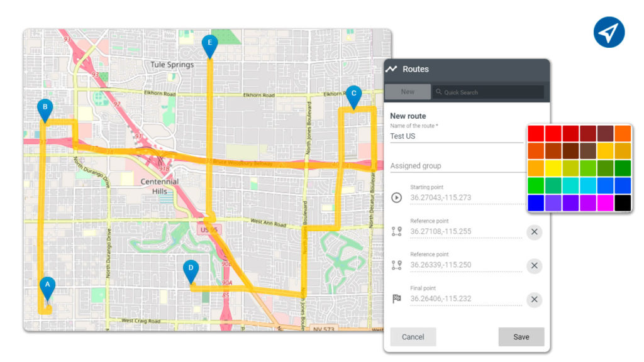Select map marker A
Screen dimensions: 644x362
tap(48, 288)
